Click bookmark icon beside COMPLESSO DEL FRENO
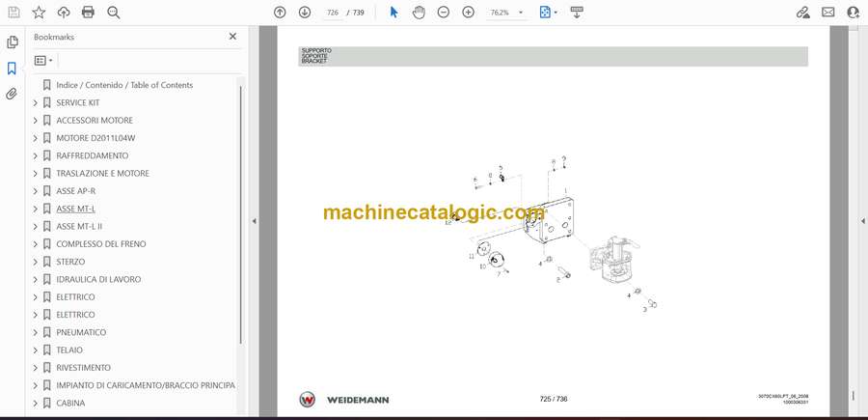 point(47,244)
